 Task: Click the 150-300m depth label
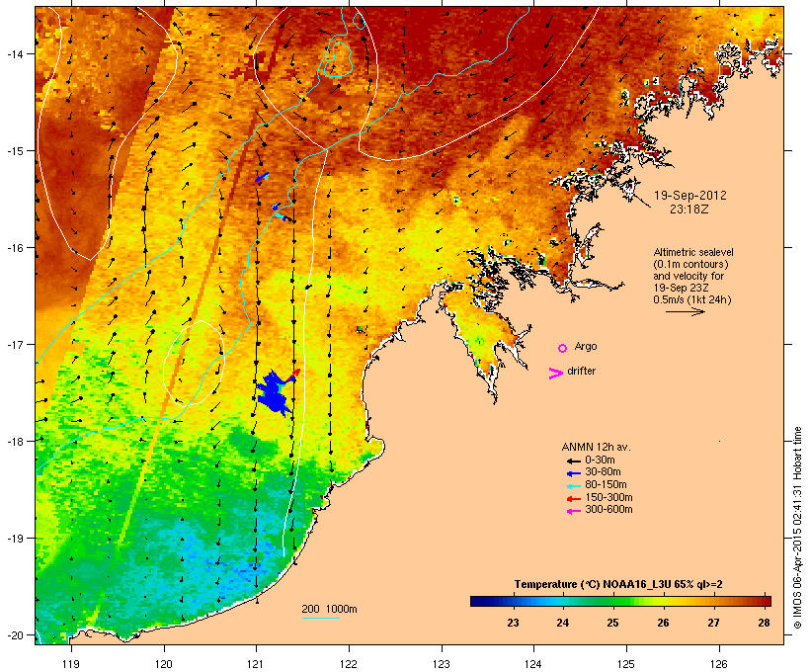608,497
